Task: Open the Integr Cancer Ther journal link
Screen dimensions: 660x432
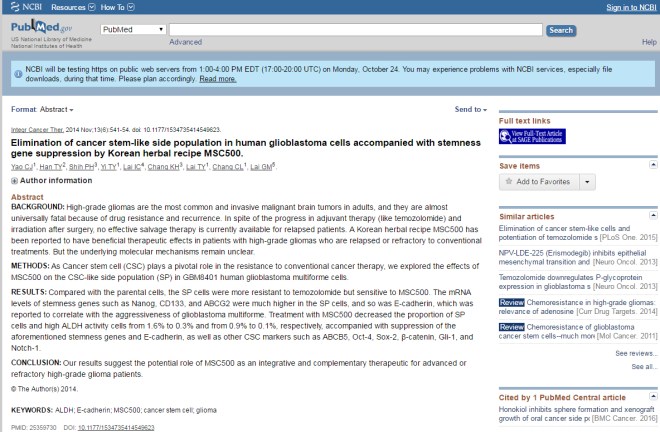Action: click(37, 130)
